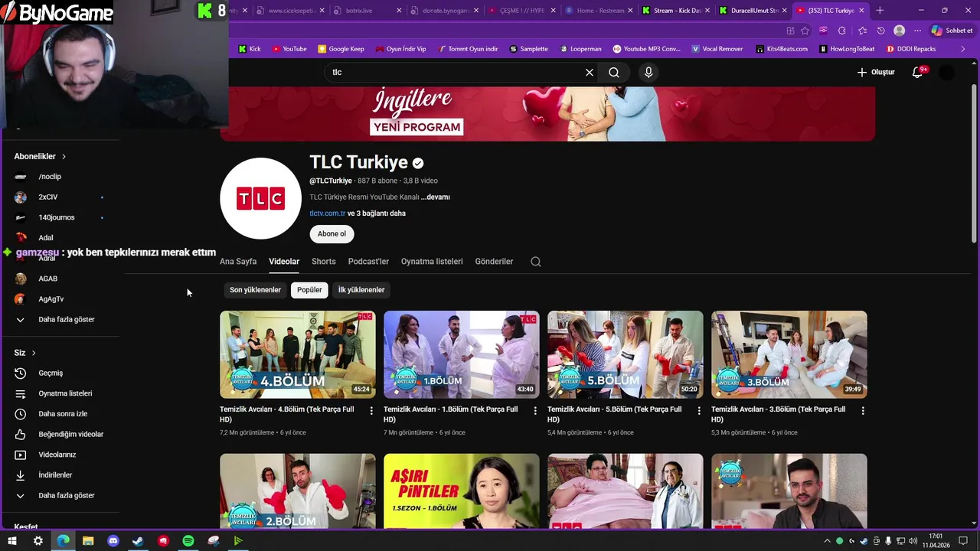This screenshot has width=980, height=551.
Task: Open Copilot Sohbet et button
Action: (952, 31)
